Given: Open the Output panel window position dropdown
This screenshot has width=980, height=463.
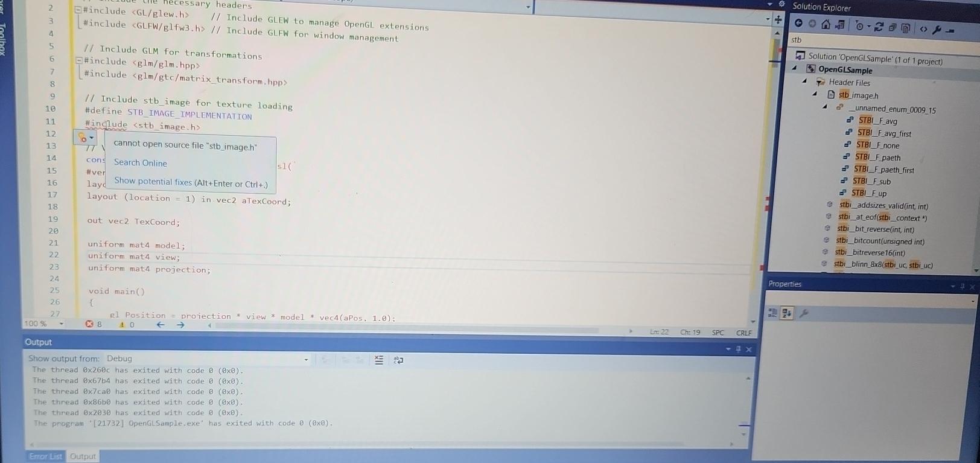Looking at the screenshot, I should coord(728,349).
